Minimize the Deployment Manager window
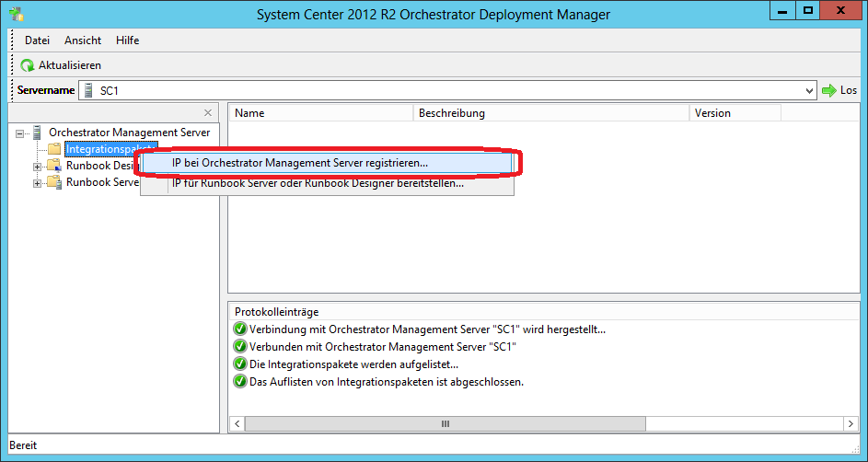The width and height of the screenshot is (868, 462). tap(783, 10)
